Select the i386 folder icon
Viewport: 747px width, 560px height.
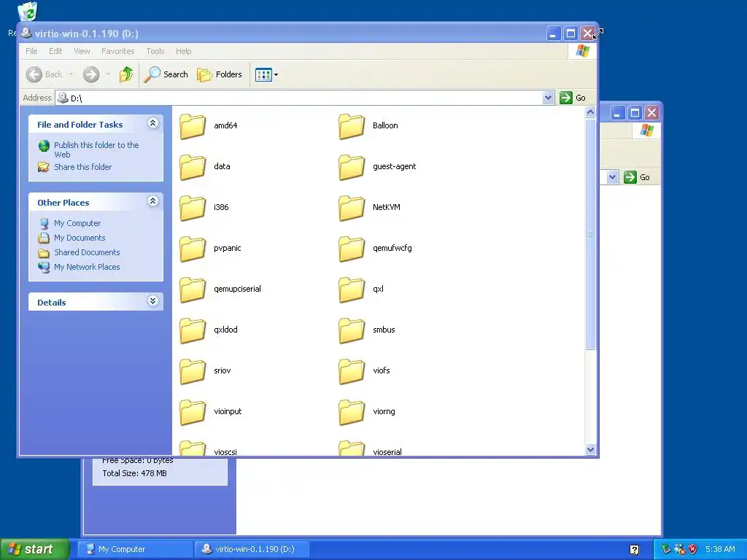tap(193, 208)
